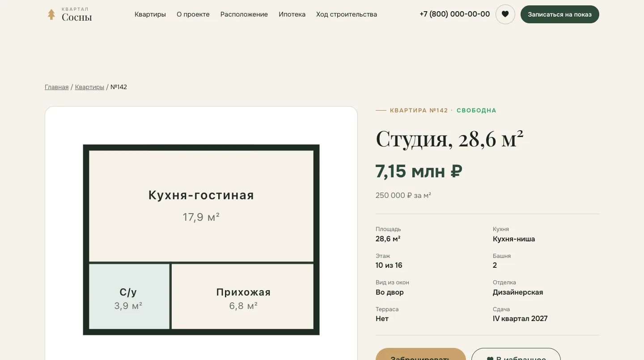This screenshot has width=644, height=360.
Task: Click Записаться на показ button
Action: coord(560,14)
